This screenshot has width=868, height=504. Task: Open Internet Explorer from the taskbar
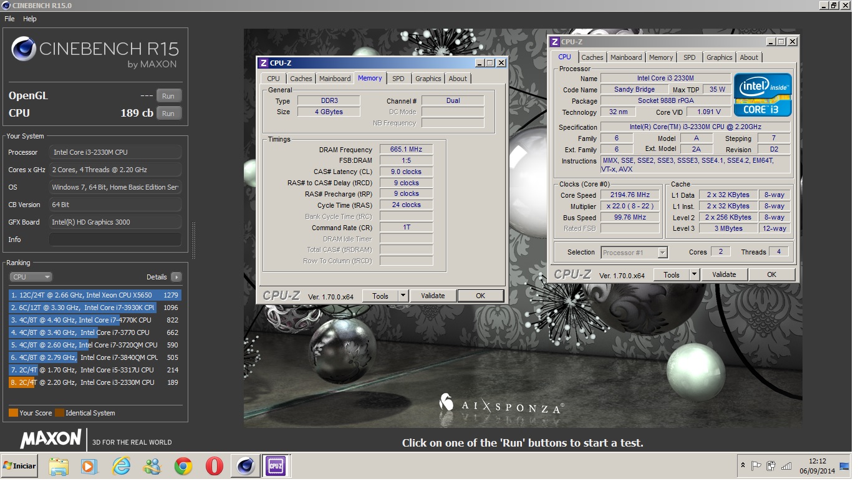tap(121, 466)
